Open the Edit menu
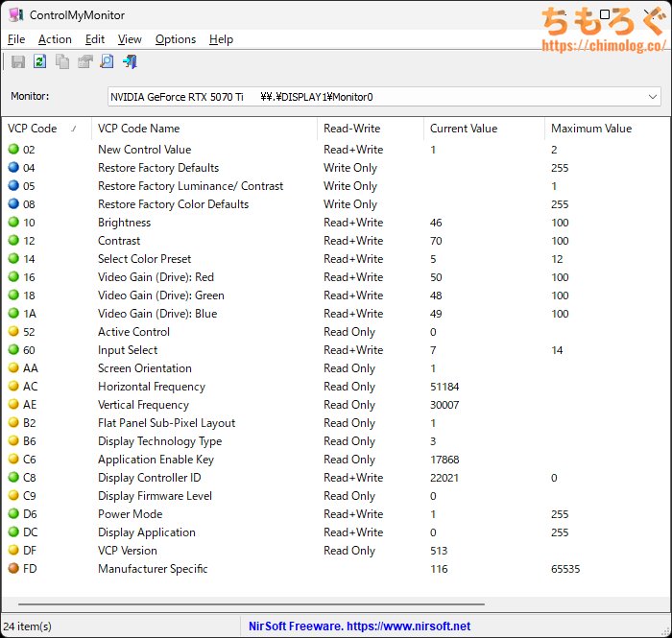Image resolution: width=672 pixels, height=638 pixels. pyautogui.click(x=95, y=39)
